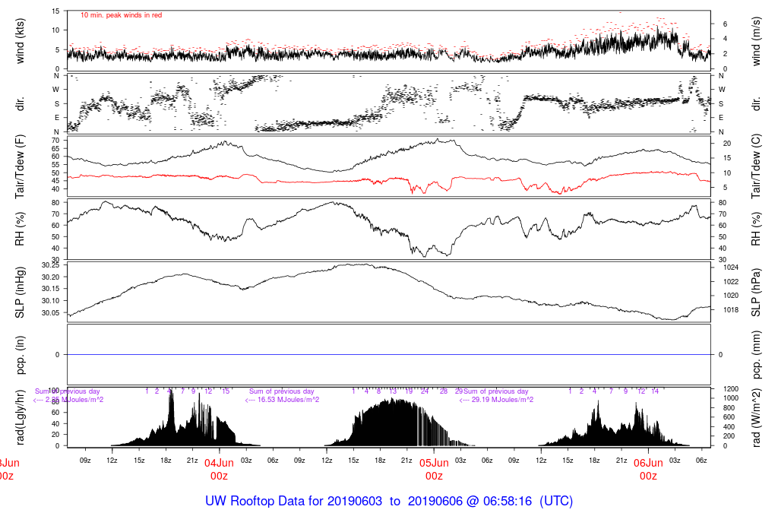Click the 'UW Rooftop Data for 20190603' title

pyautogui.click(x=294, y=501)
